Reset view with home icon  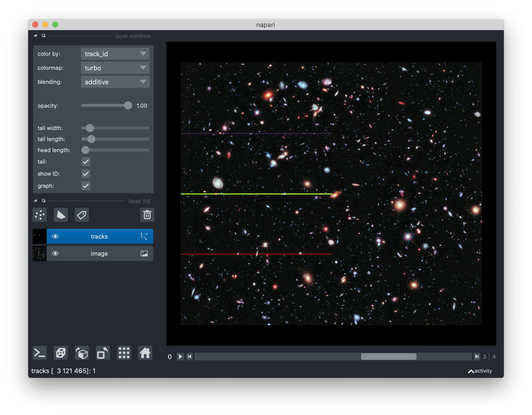click(x=145, y=353)
